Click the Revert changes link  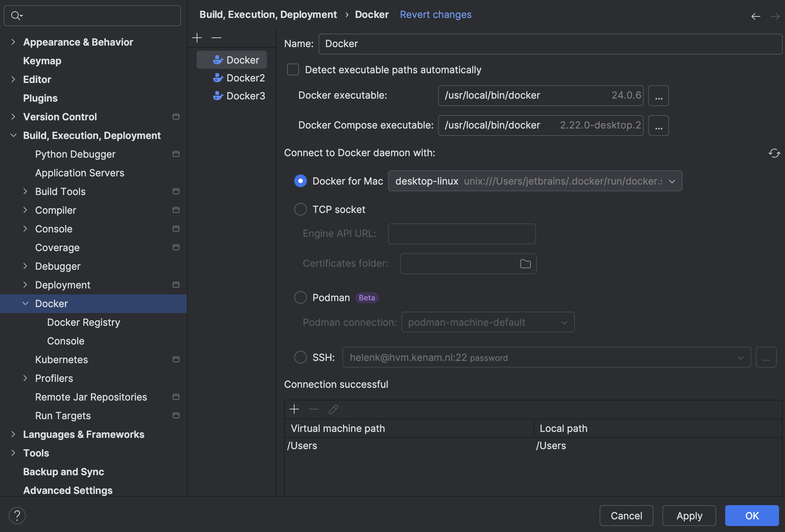click(x=436, y=14)
